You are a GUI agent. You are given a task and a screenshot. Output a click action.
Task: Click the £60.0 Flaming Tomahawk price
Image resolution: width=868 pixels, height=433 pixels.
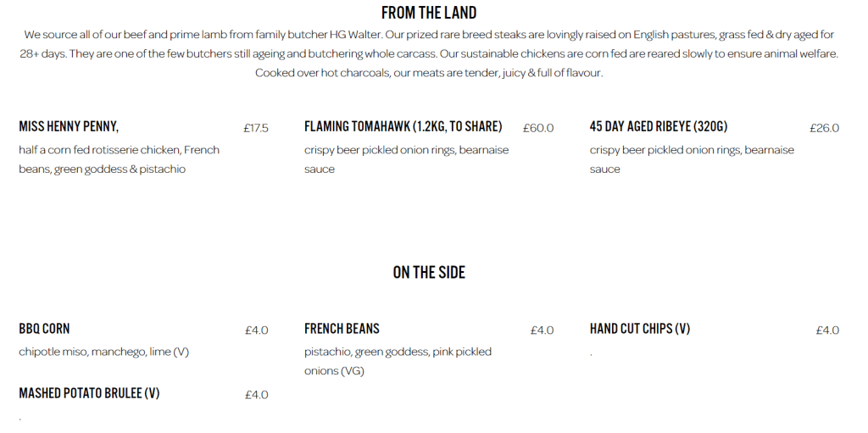(538, 128)
